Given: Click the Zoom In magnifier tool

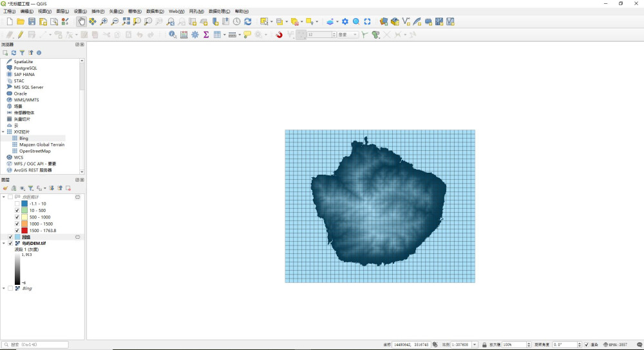Looking at the screenshot, I should point(104,22).
